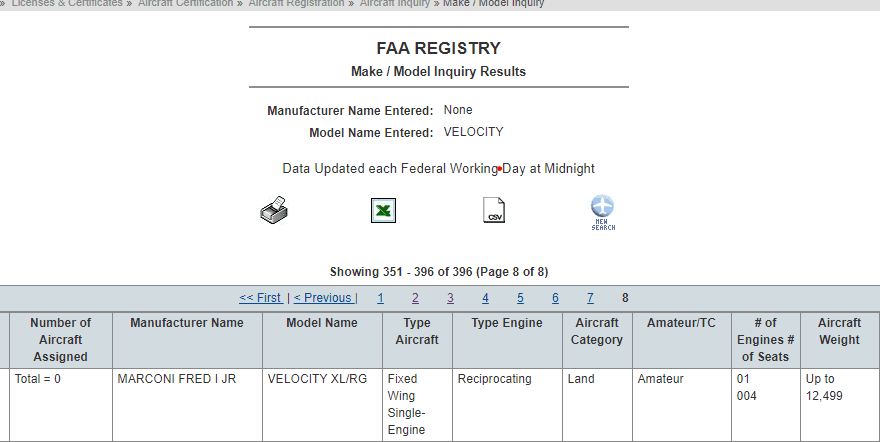
Task: Download results using the CSV icon
Action: coord(494,210)
